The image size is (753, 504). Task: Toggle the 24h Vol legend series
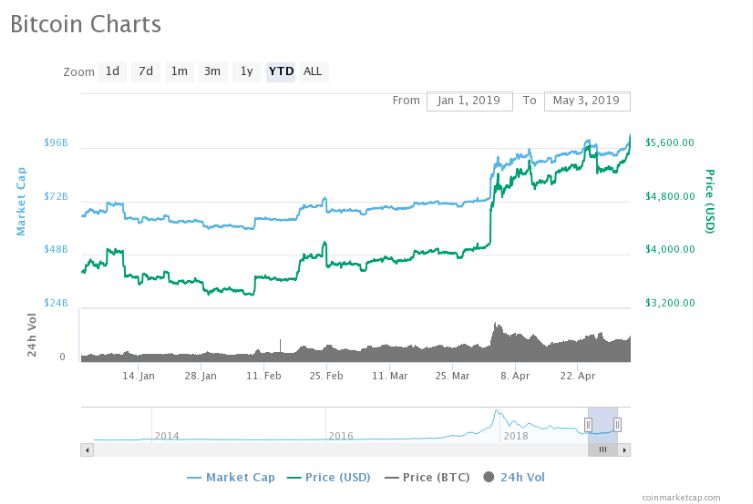(x=514, y=477)
